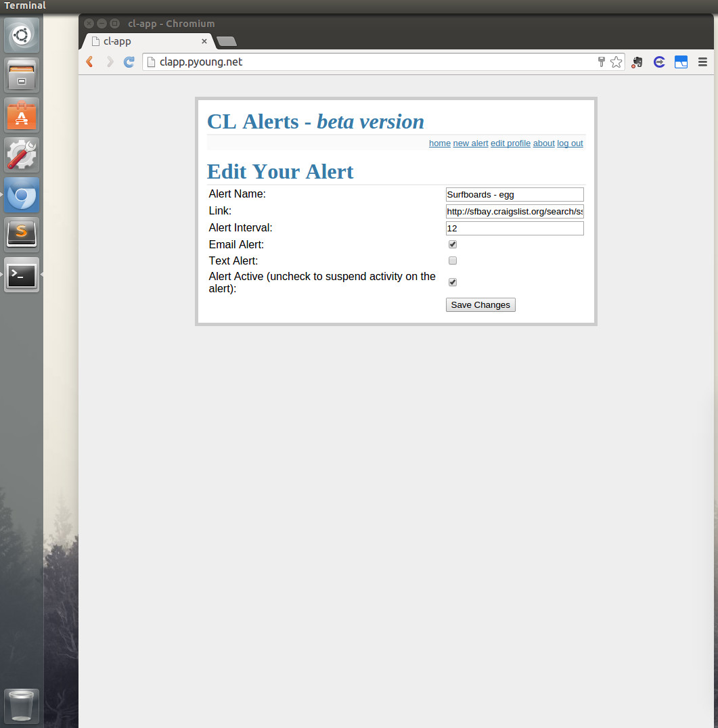Screen dimensions: 718x728
Task: Reload the page with the refresh icon
Action: (x=129, y=62)
